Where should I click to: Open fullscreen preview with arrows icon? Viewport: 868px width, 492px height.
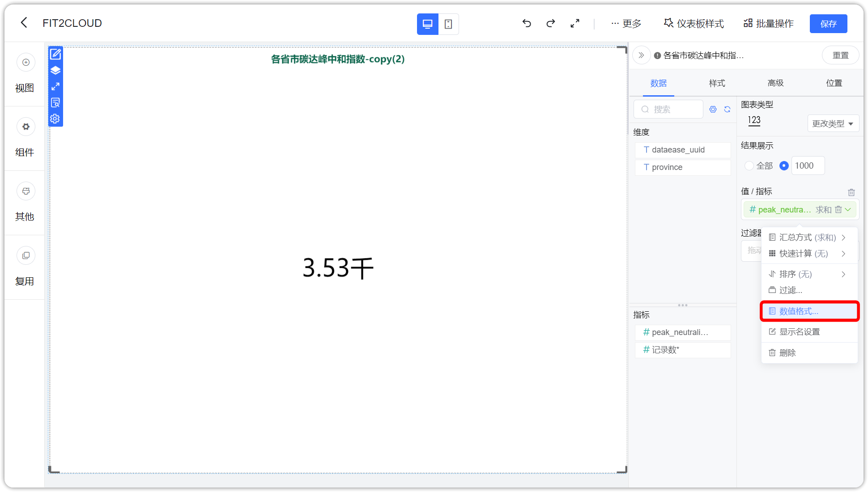click(x=575, y=23)
